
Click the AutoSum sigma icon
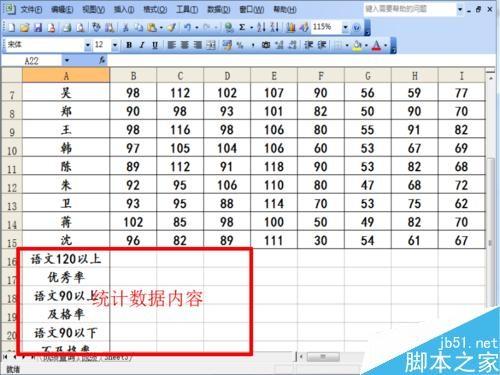point(242,27)
